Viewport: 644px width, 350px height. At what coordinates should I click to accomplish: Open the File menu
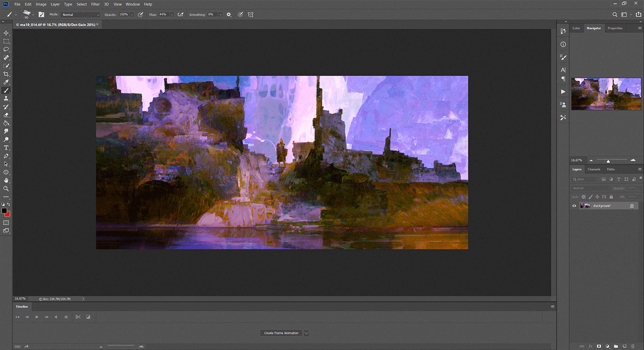pos(18,4)
